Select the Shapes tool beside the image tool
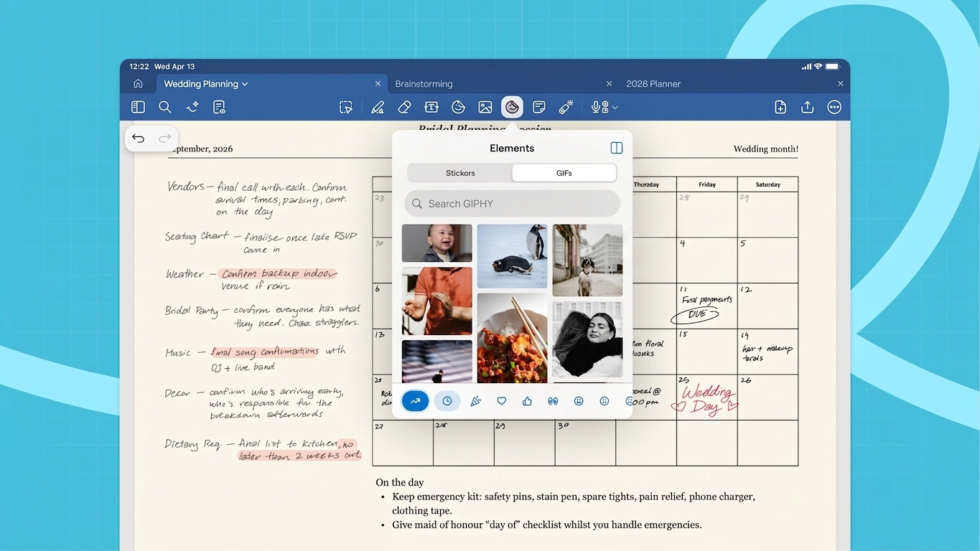Screen dimensions: 980x551 pos(458,107)
